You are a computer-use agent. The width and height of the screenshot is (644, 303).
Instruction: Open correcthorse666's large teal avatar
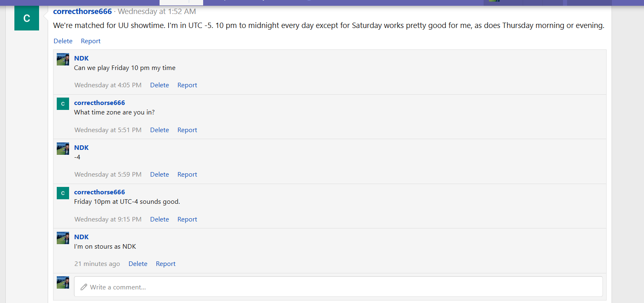pos(27,18)
